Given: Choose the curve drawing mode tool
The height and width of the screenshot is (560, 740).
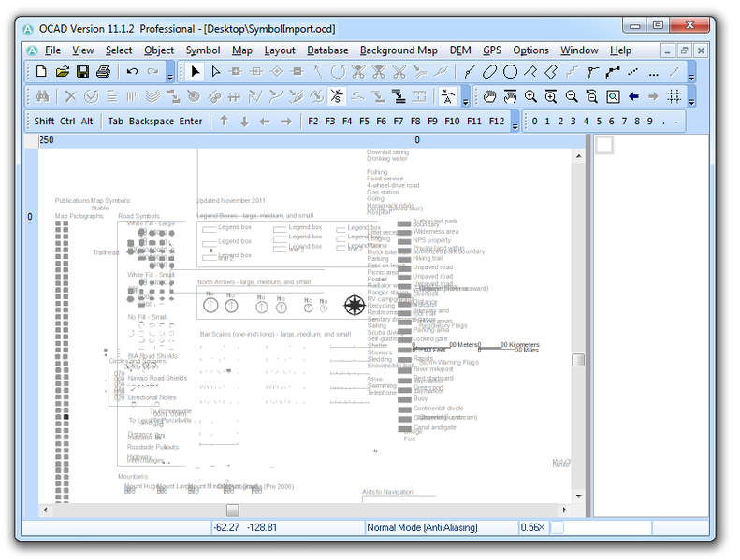Looking at the screenshot, I should pyautogui.click(x=469, y=72).
